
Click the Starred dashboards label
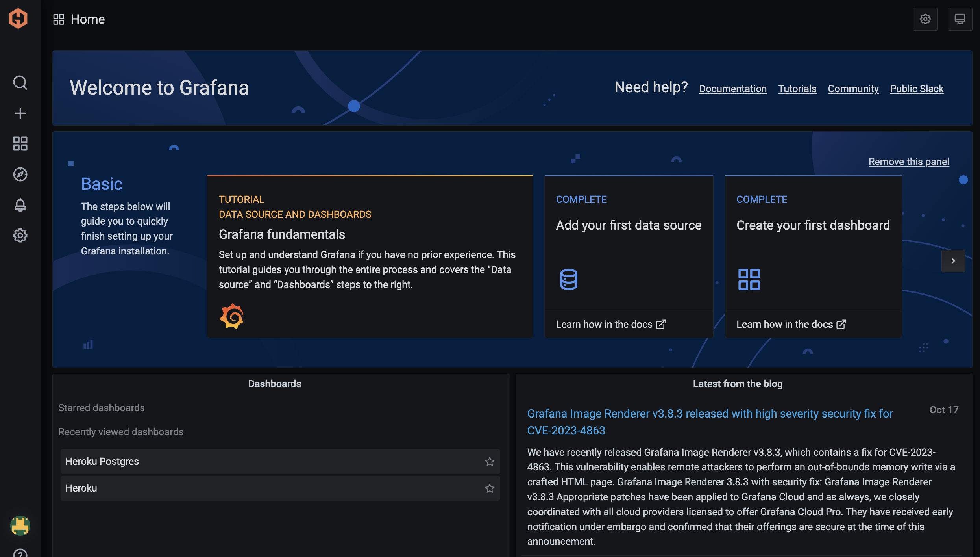click(102, 408)
